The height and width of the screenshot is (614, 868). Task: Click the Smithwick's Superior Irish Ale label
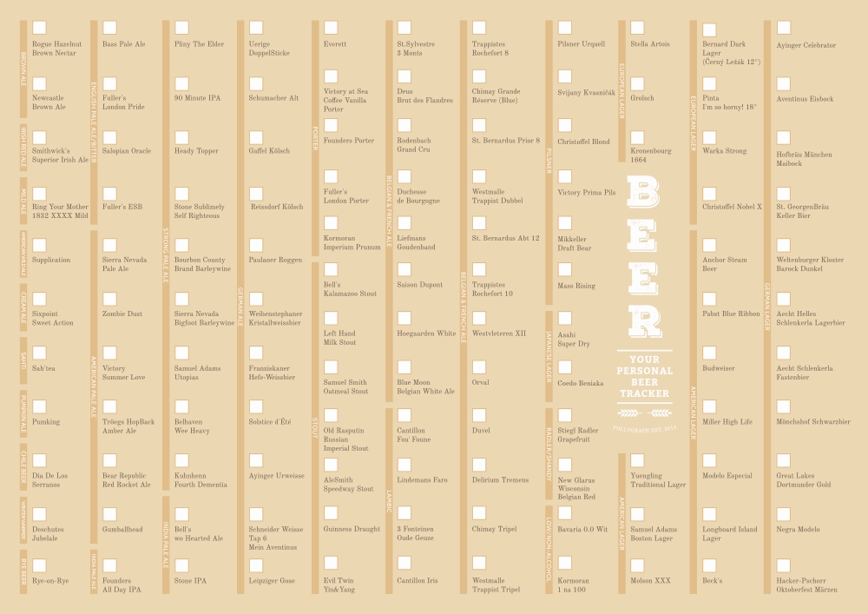pos(60,155)
